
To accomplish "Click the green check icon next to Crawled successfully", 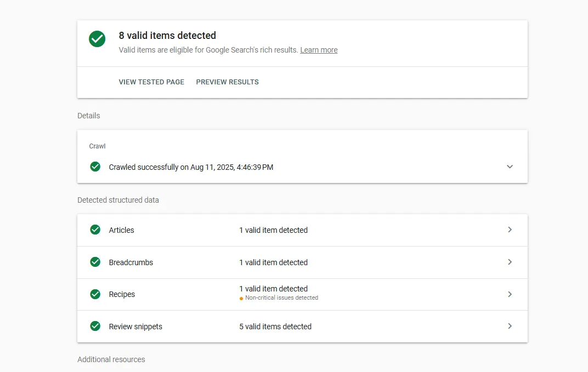I will point(95,167).
